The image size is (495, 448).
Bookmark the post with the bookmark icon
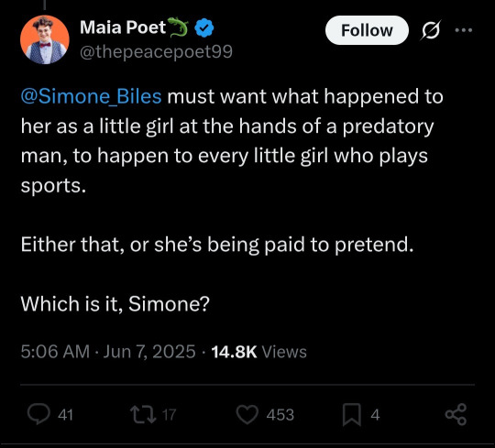pyautogui.click(x=352, y=414)
